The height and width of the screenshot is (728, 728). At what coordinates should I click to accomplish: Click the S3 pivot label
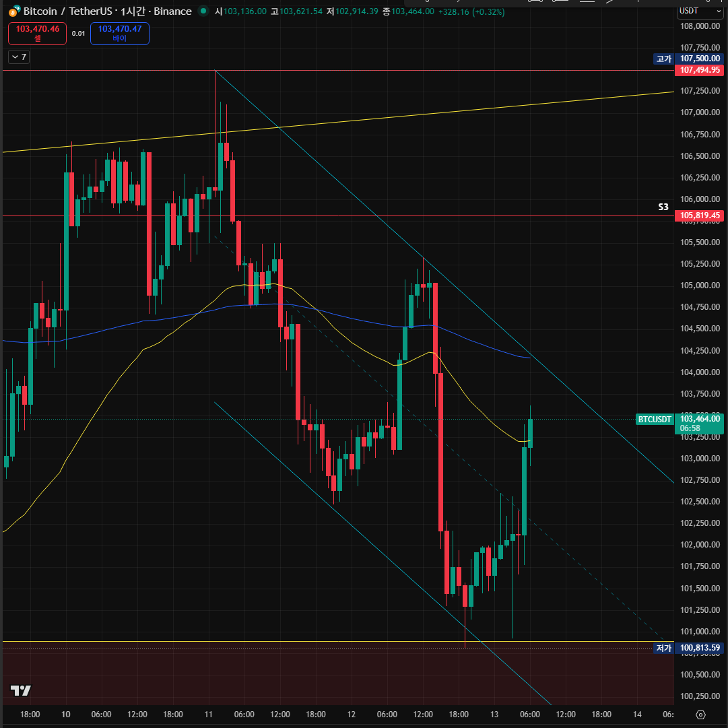[x=663, y=207]
